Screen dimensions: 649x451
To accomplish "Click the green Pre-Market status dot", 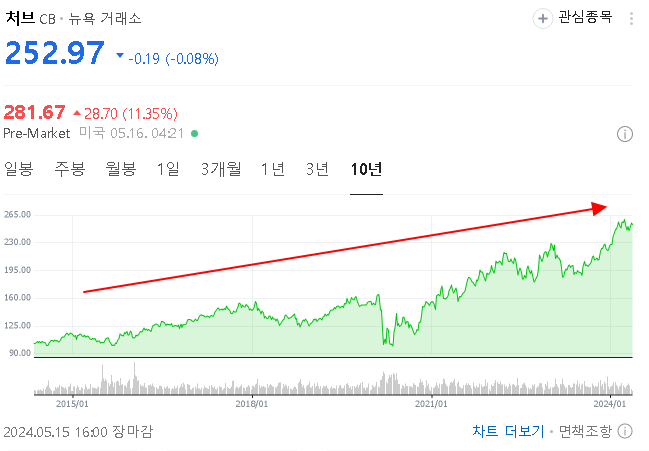I will click(x=195, y=134).
